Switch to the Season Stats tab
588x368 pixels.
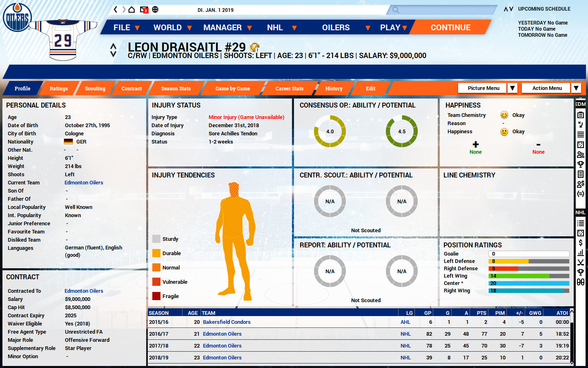(176, 88)
